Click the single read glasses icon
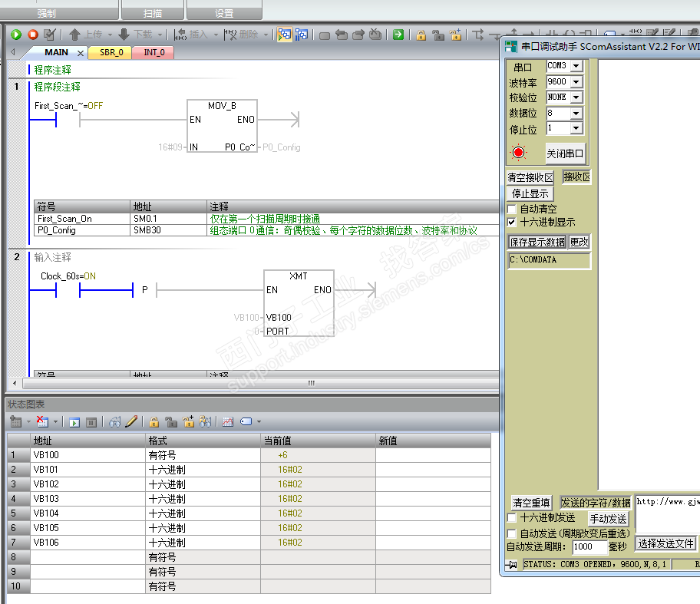The image size is (700, 604). (x=114, y=421)
